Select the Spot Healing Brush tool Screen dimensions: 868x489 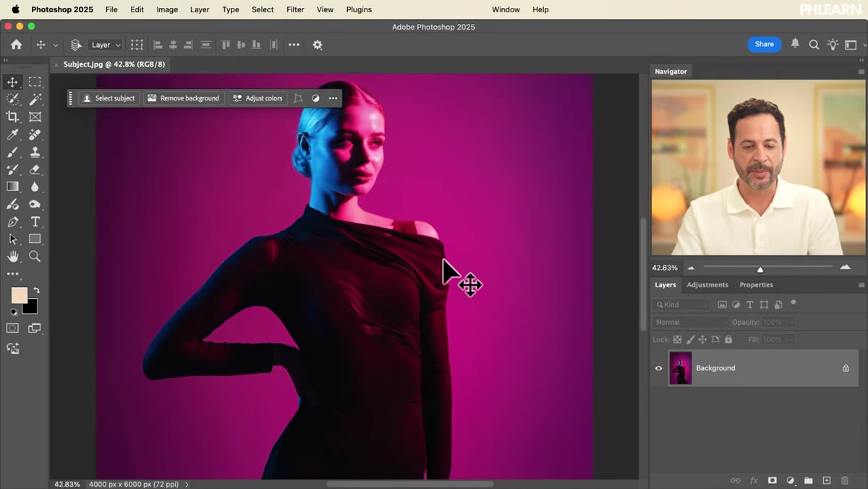(x=35, y=135)
